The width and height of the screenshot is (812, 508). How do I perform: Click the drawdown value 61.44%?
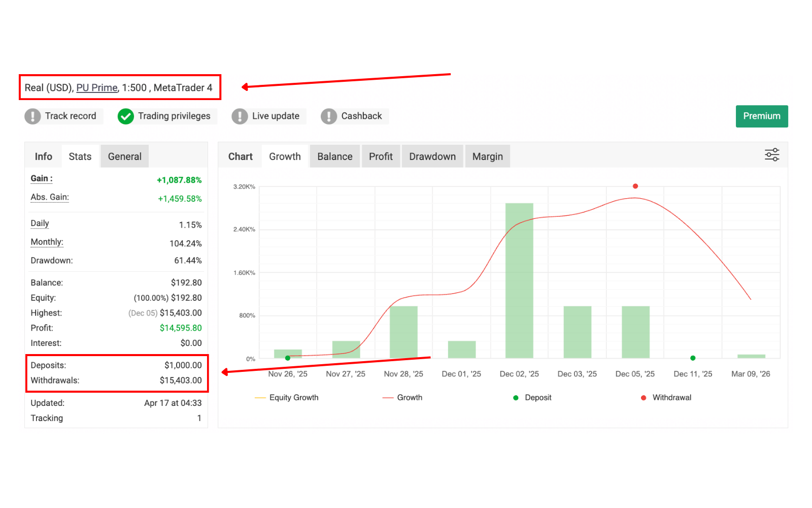coord(188,261)
